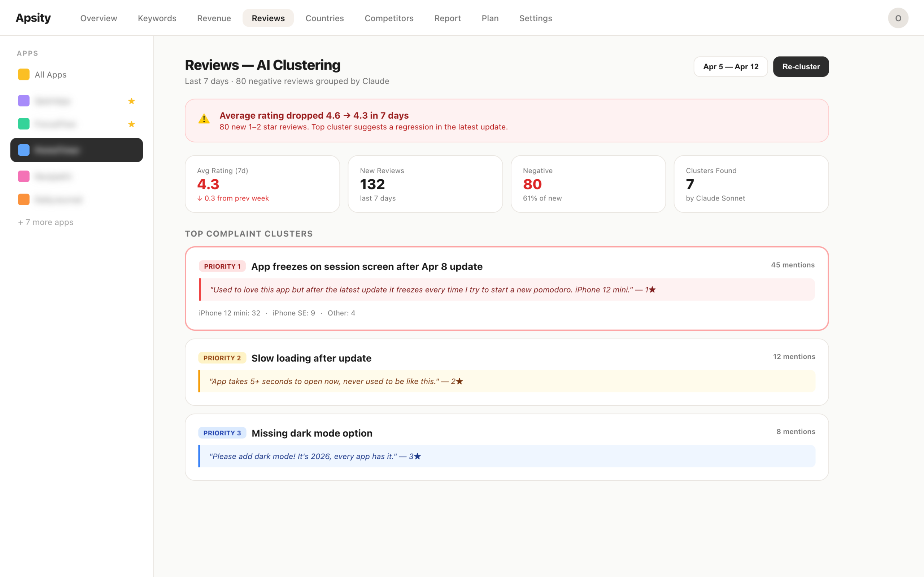Expand the 7 more apps list

tap(45, 222)
